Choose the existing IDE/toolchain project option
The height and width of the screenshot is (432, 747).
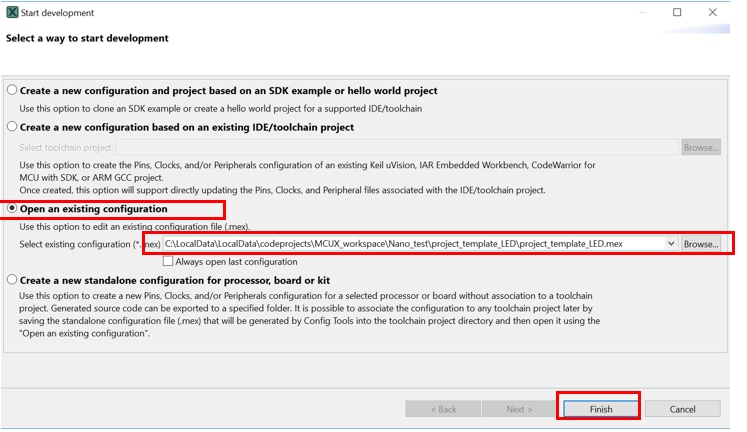(x=13, y=127)
